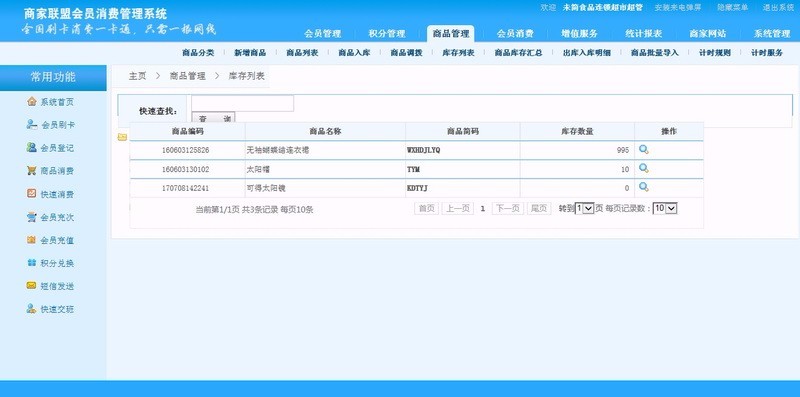The image size is (800, 397).
Task: Click the 会员充值 icon in sidebar
Action: 32,240
